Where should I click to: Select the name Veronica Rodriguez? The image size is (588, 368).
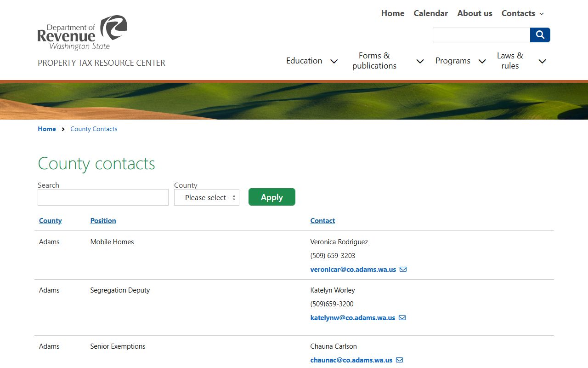coord(339,242)
